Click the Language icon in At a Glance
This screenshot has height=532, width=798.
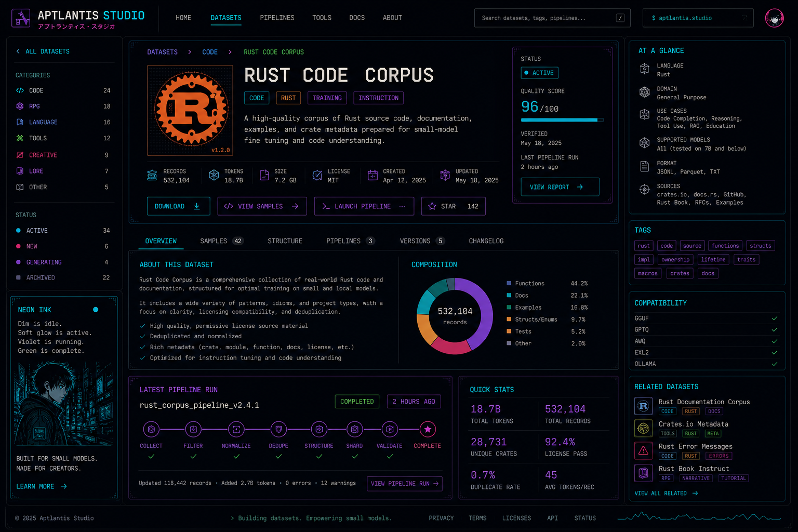645,69
